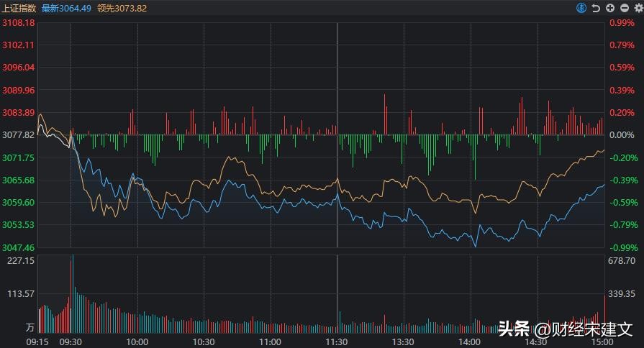644x348 pixels.
Task: Click the 14:00 time axis label
Action: 470,342
